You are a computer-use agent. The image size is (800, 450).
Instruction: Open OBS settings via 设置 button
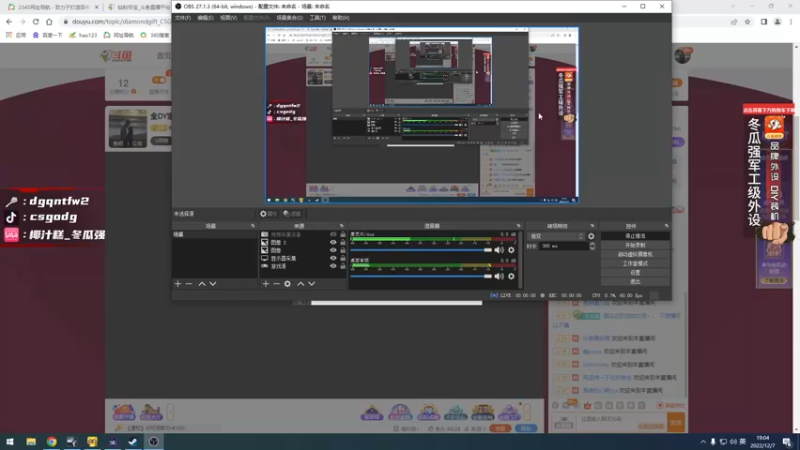[x=635, y=272]
